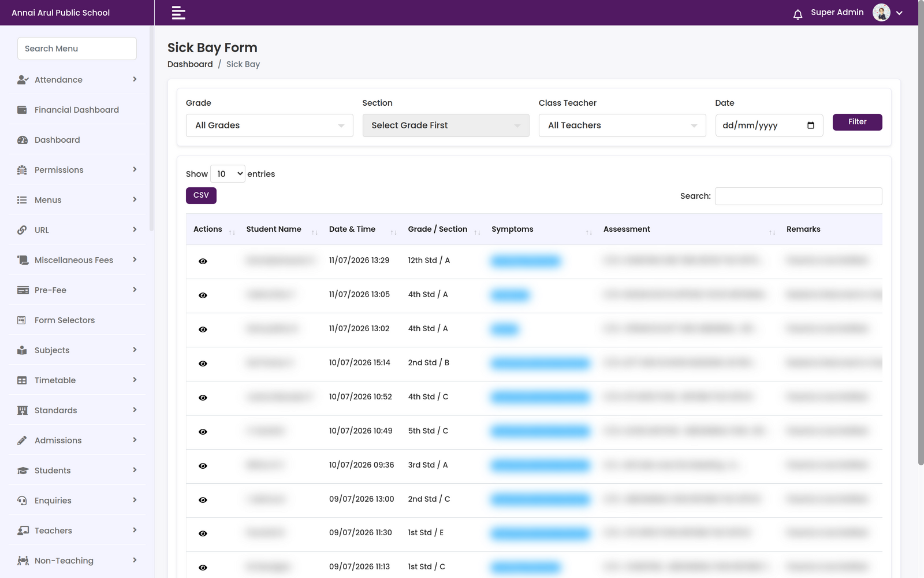Expand the Super Admin account chevron
Image resolution: width=924 pixels, height=578 pixels.
pos(899,13)
